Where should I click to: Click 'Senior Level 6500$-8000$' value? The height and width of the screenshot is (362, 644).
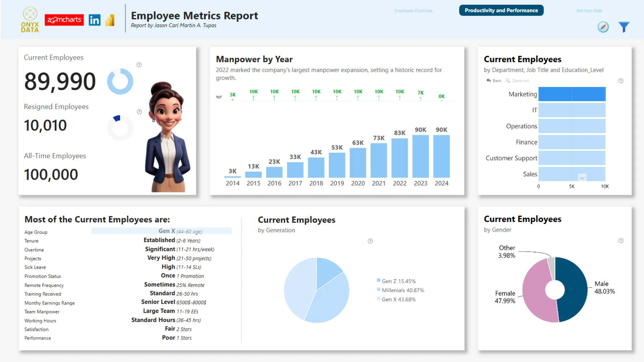coord(174,302)
